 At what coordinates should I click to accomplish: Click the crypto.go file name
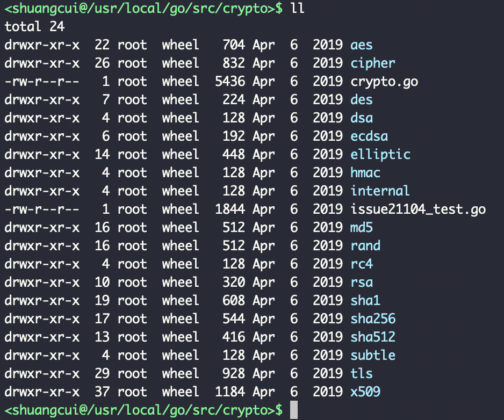[384, 82]
